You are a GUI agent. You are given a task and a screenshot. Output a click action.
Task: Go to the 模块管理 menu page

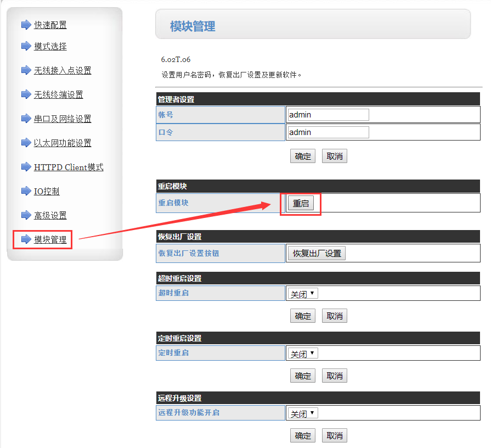[x=50, y=239]
